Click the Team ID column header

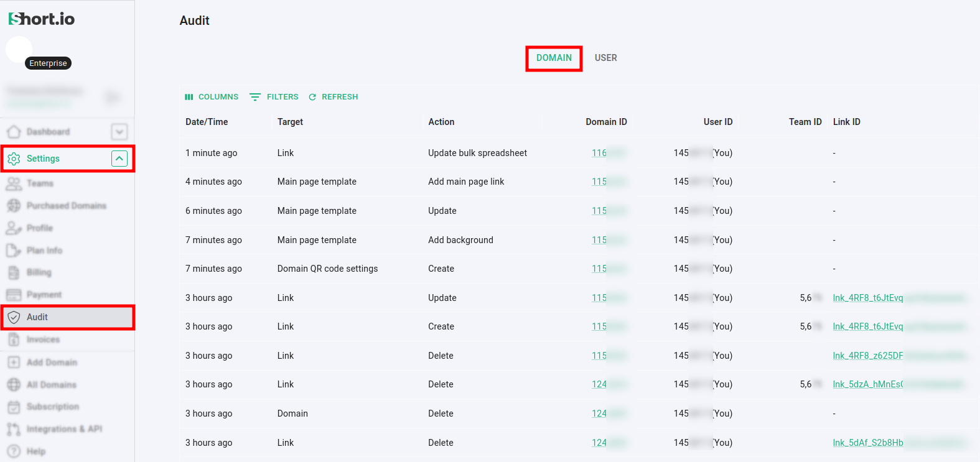(x=805, y=122)
